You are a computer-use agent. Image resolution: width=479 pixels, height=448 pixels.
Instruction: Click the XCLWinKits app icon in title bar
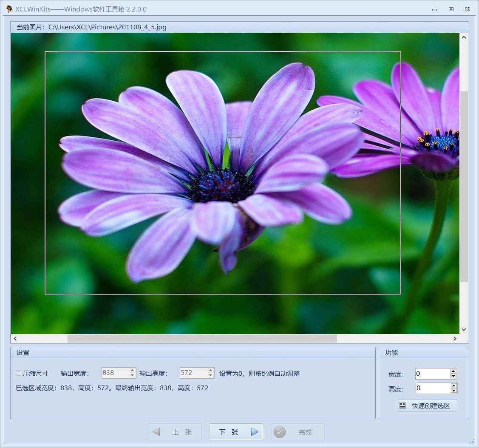(9, 9)
